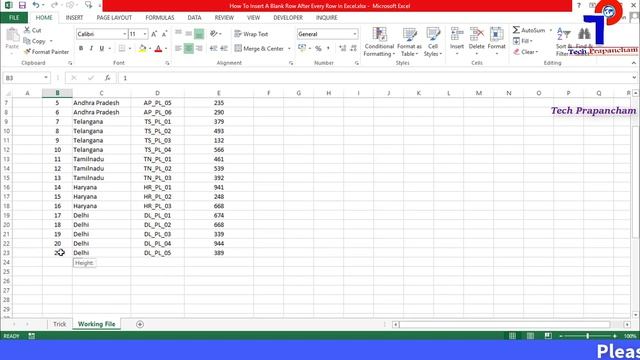
Task: Click the Insert cells icon
Action: point(457,34)
